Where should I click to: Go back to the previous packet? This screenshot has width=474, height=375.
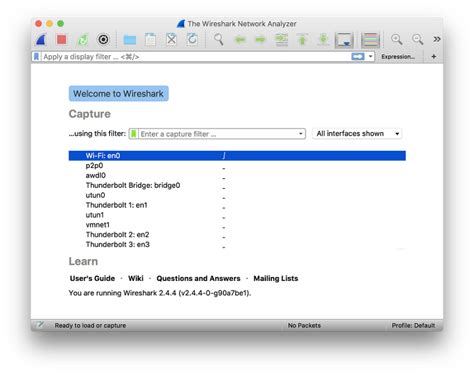pyautogui.click(x=240, y=40)
